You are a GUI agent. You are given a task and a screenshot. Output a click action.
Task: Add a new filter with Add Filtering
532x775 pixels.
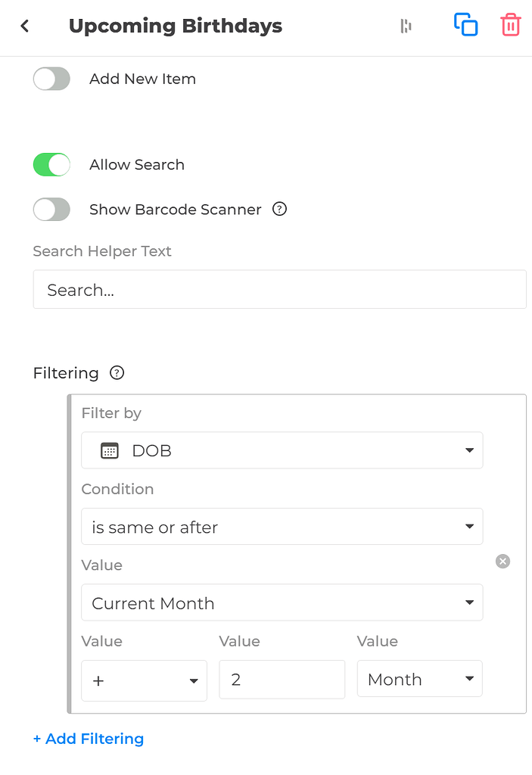[88, 738]
